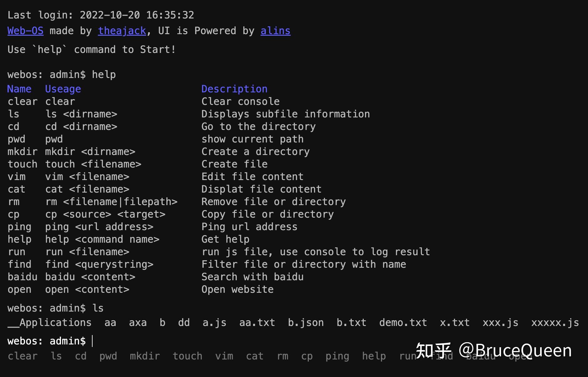The width and height of the screenshot is (588, 377).
Task: Select the 'cp' command suggestion
Action: click(307, 356)
